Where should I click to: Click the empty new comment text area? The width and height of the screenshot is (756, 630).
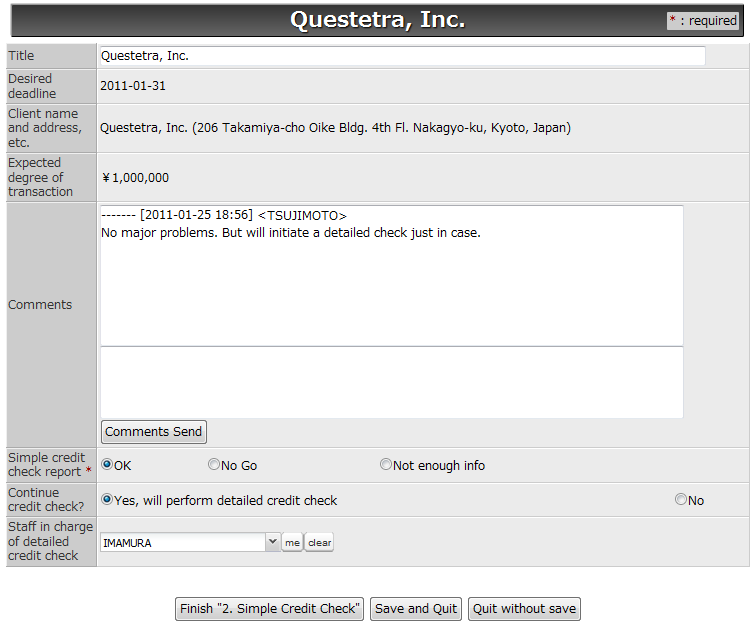(x=392, y=382)
